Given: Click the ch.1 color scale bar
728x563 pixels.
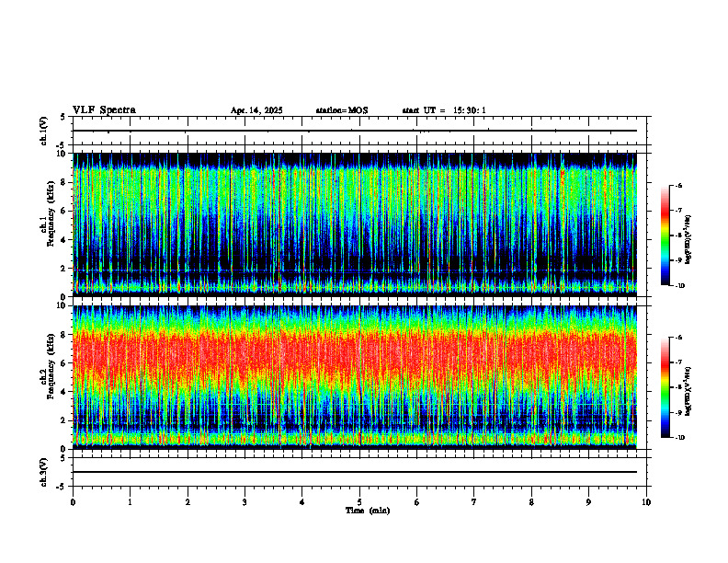Looking at the screenshot, I should click(x=665, y=236).
